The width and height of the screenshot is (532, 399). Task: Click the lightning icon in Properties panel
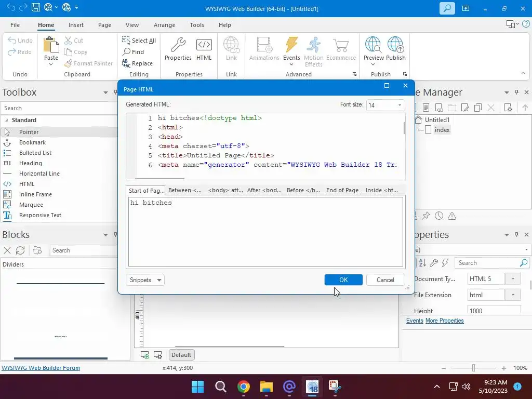445,262
